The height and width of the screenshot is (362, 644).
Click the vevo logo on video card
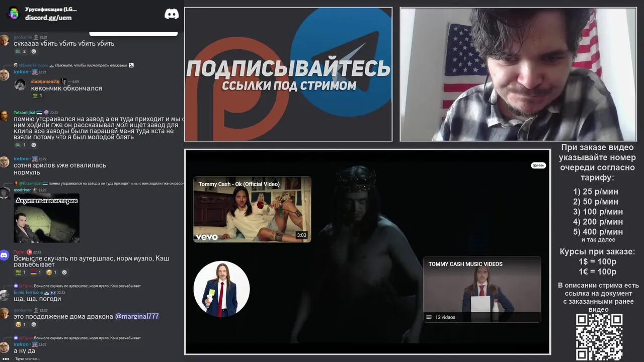[x=207, y=236]
